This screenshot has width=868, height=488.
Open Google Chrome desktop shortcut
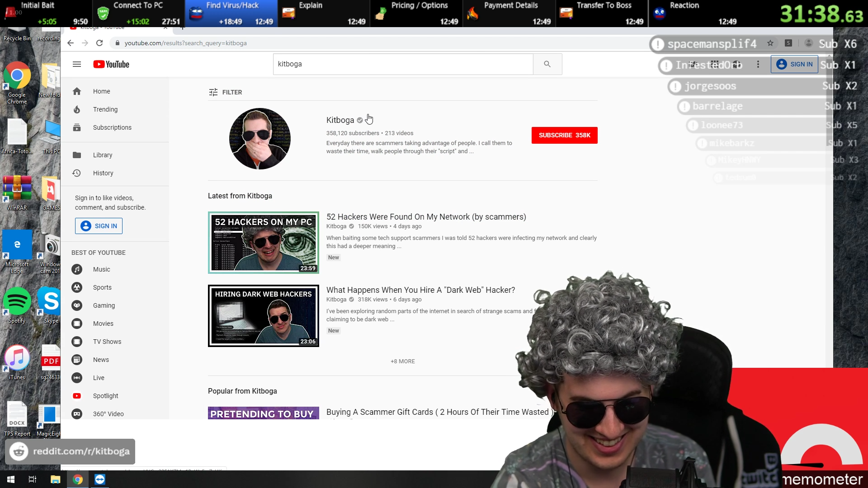coord(17,83)
